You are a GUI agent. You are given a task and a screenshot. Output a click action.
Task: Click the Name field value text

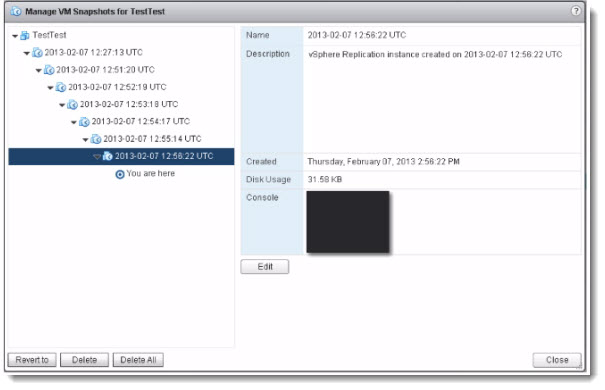click(x=357, y=35)
